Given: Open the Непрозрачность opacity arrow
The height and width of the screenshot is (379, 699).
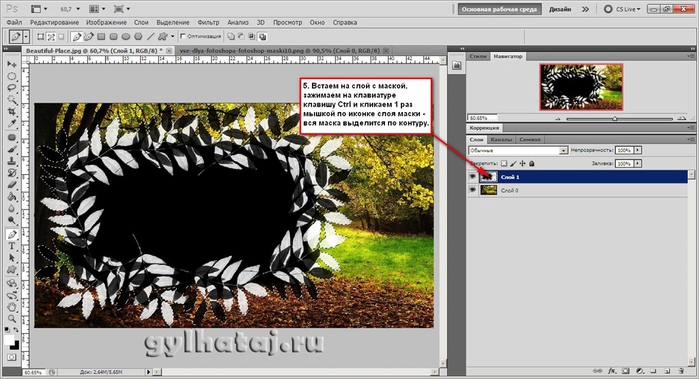Looking at the screenshot, I should coord(638,150).
